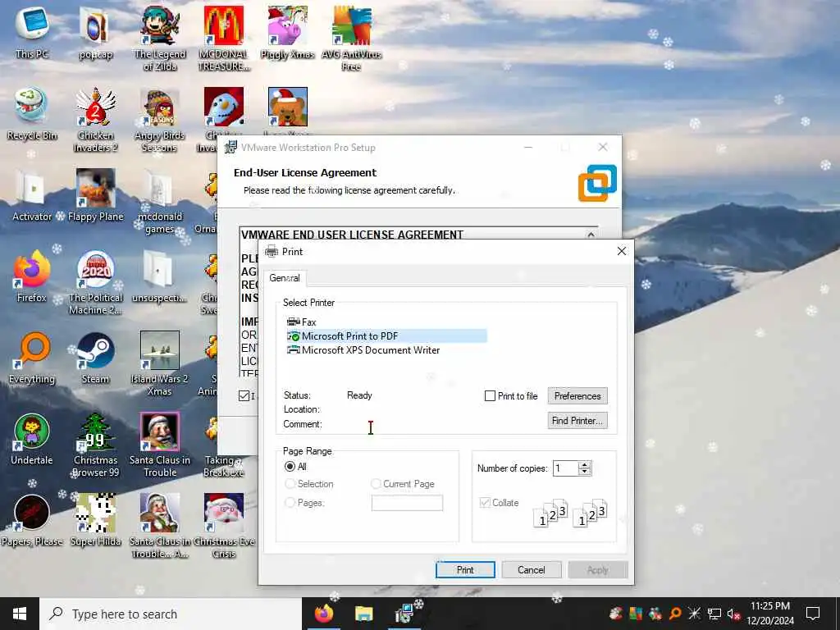Open the Recycle Bin
The height and width of the screenshot is (630, 840).
click(x=32, y=113)
